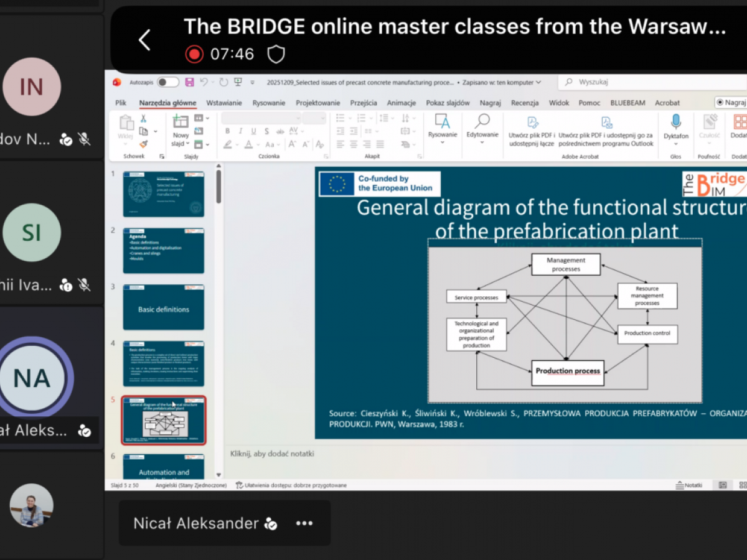Click the Nowy slajd icon
This screenshot has height=560, width=747.
(181, 122)
